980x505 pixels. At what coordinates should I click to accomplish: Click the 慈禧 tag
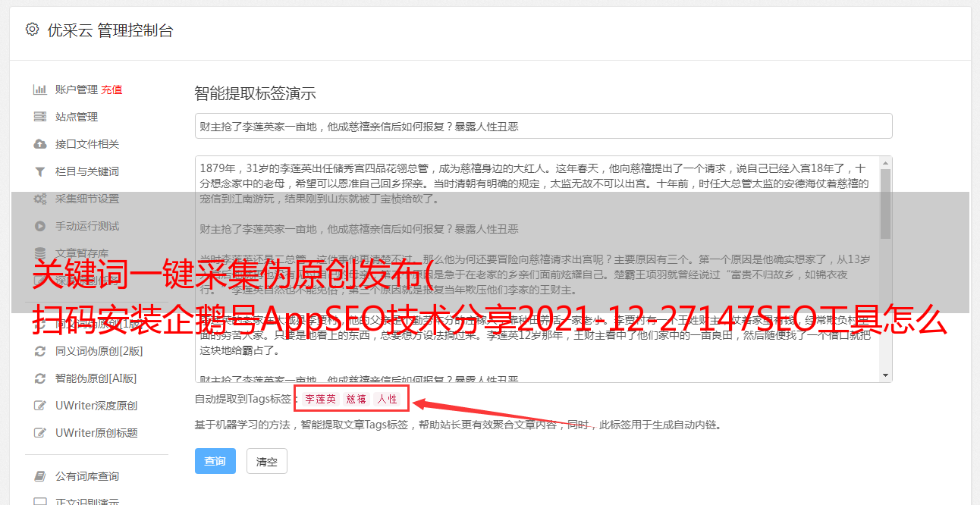coord(357,399)
